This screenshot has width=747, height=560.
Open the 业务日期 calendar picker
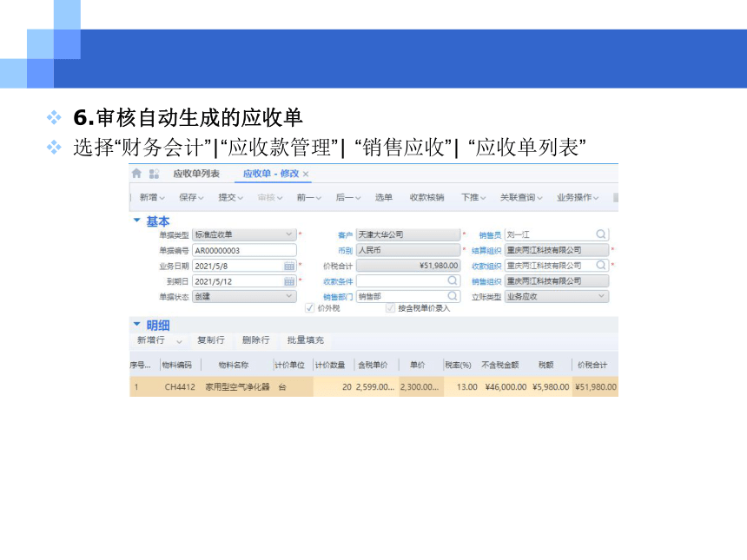coord(289,267)
